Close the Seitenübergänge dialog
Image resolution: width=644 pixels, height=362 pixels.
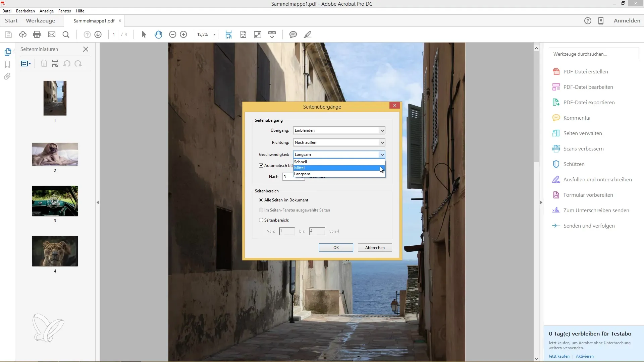[x=394, y=106]
